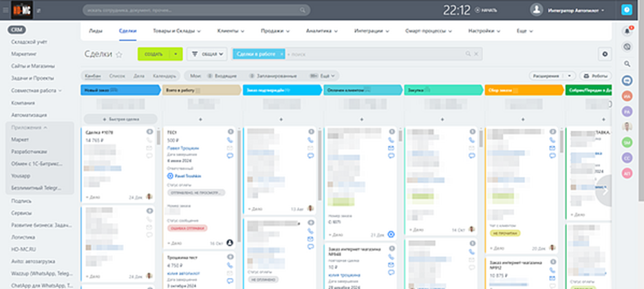The height and width of the screenshot is (289, 644).
Task: Click the kanban settings gear icon
Action: [605, 54]
